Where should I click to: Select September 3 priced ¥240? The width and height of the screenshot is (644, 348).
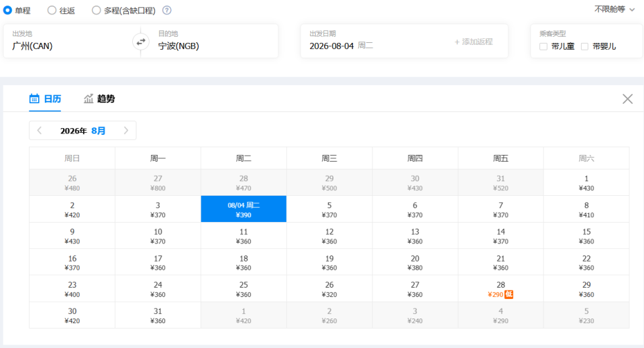pos(415,316)
